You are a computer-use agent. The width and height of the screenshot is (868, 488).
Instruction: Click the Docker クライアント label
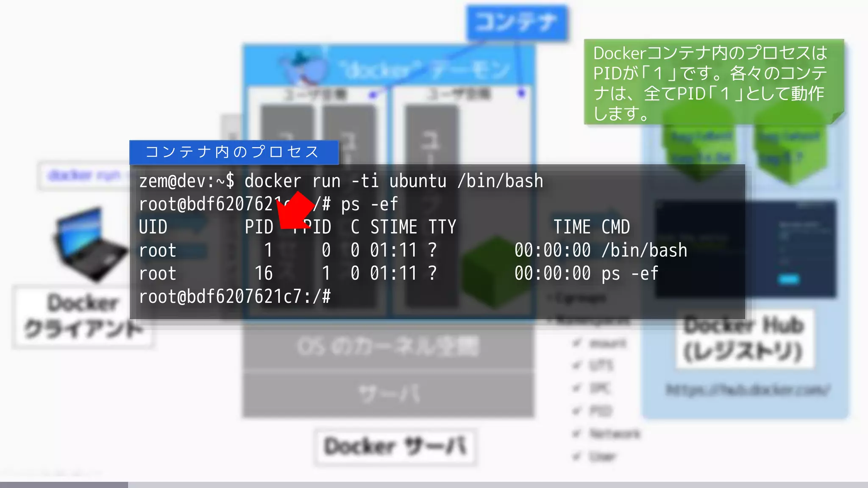[83, 317]
